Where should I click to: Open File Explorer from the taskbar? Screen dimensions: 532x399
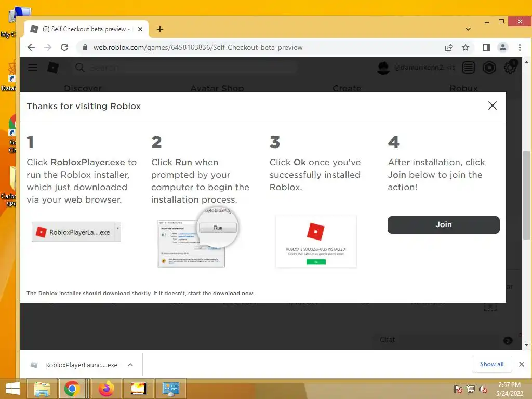(x=42, y=389)
